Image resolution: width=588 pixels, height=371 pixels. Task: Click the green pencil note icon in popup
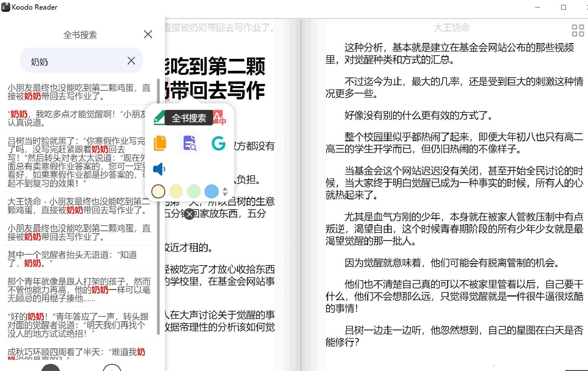(159, 118)
